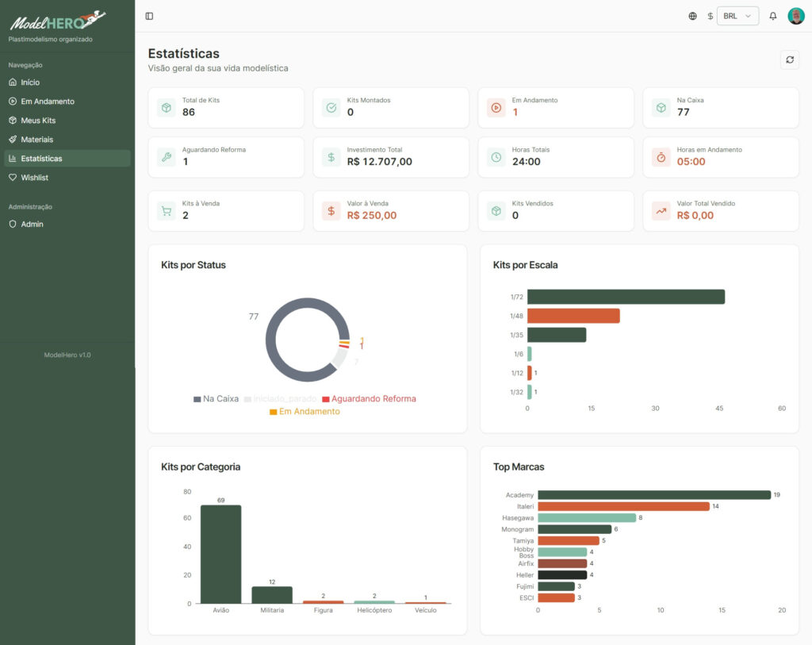Click the Aguardando Reforma wrench icon
The height and width of the screenshot is (645, 812).
pyautogui.click(x=167, y=157)
